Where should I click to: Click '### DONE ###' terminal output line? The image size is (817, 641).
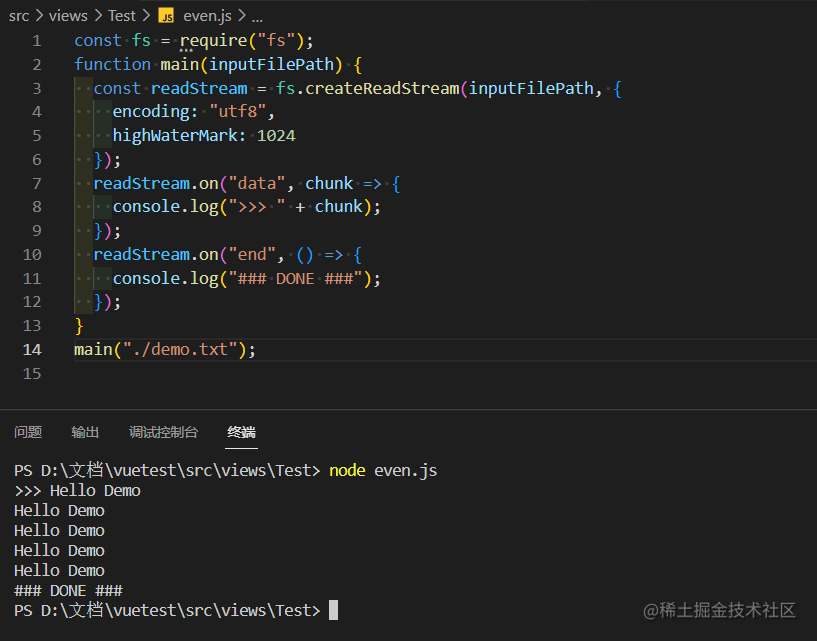click(68, 591)
